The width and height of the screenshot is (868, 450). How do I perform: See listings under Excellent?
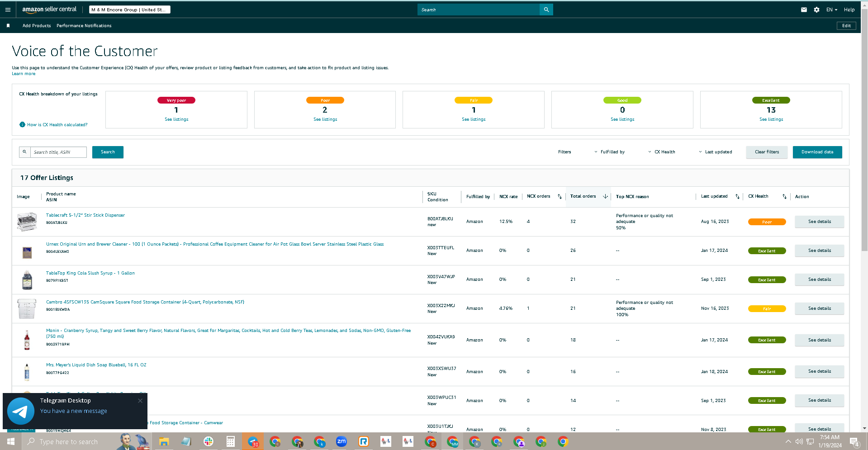771,119
